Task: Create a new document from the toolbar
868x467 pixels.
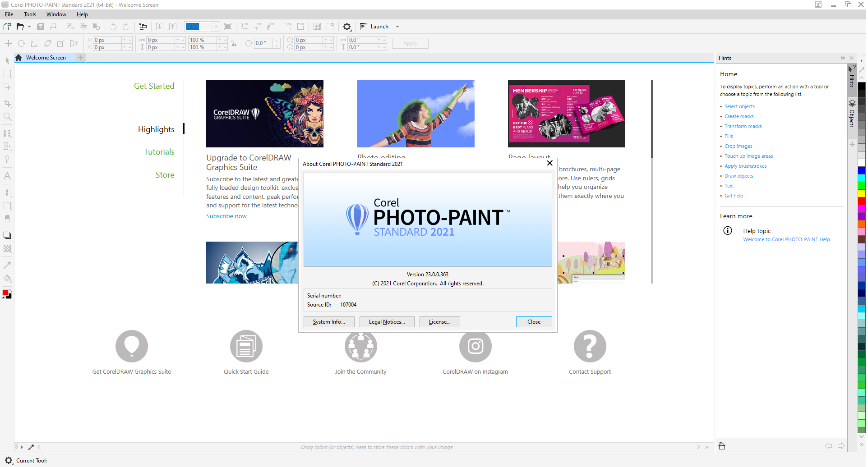Action: point(7,27)
